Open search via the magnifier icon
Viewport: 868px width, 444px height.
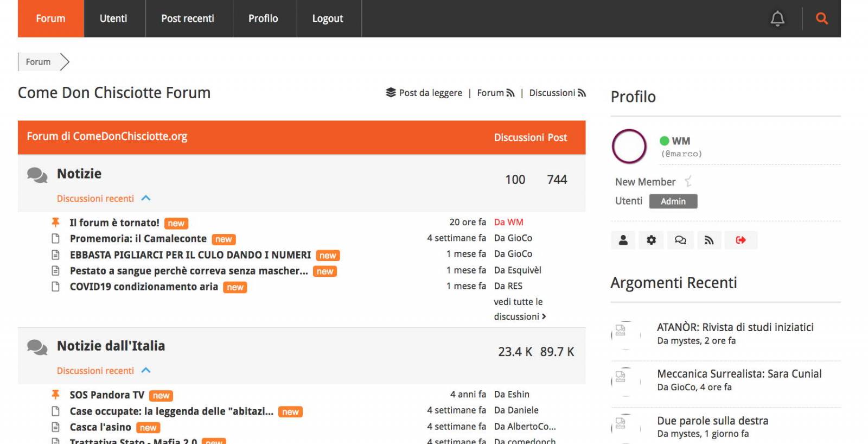tap(822, 18)
